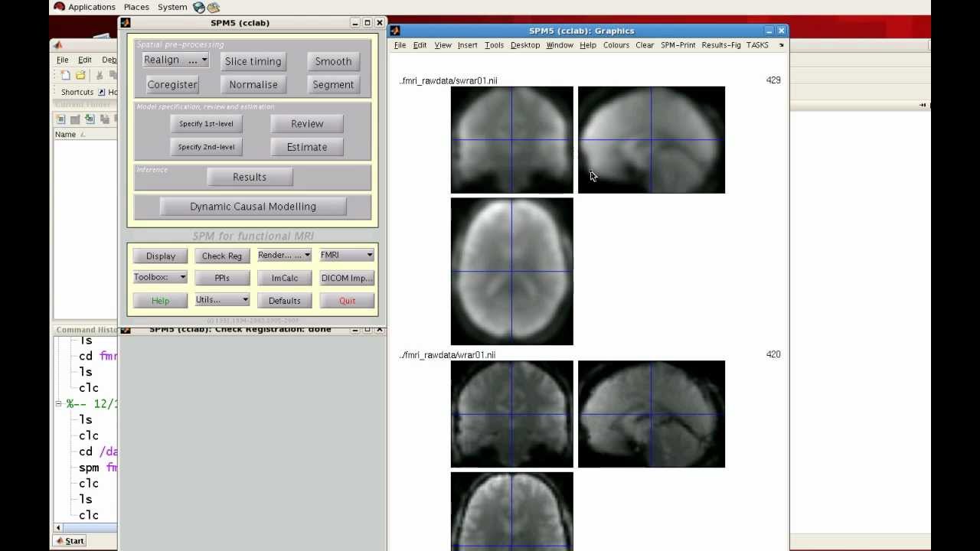Screen dimensions: 980x551
Task: Open the Render dropdown
Action: [x=284, y=255]
